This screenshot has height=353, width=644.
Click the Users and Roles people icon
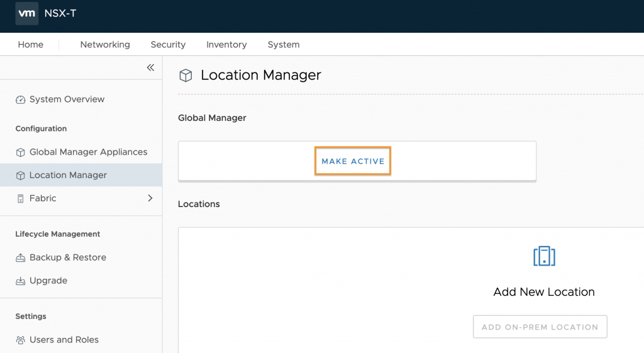coord(20,340)
